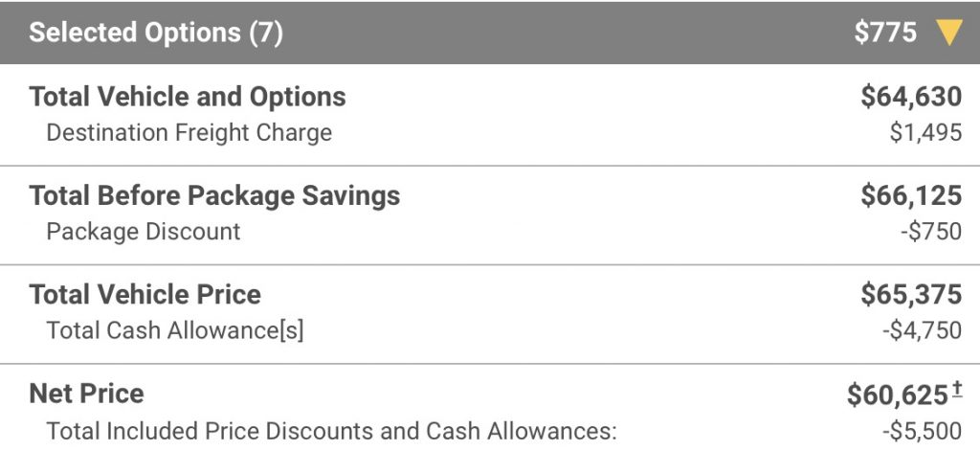Click the $64,630 vehicle and options total
The image size is (980, 474).
pos(911,97)
